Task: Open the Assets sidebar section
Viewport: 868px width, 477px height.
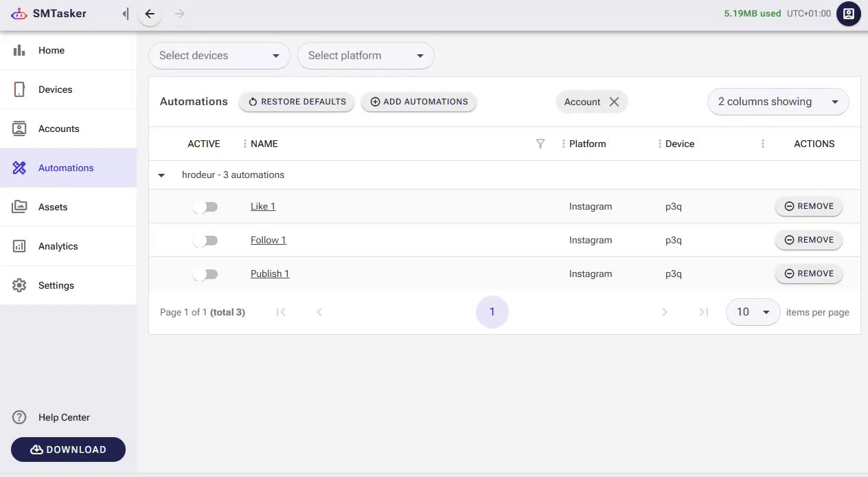Action: tap(53, 207)
